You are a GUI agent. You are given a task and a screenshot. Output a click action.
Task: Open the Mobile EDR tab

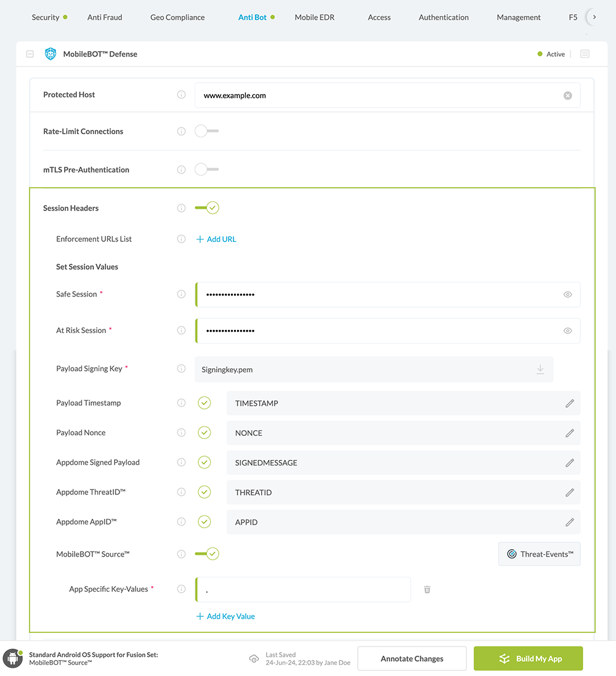pos(314,17)
